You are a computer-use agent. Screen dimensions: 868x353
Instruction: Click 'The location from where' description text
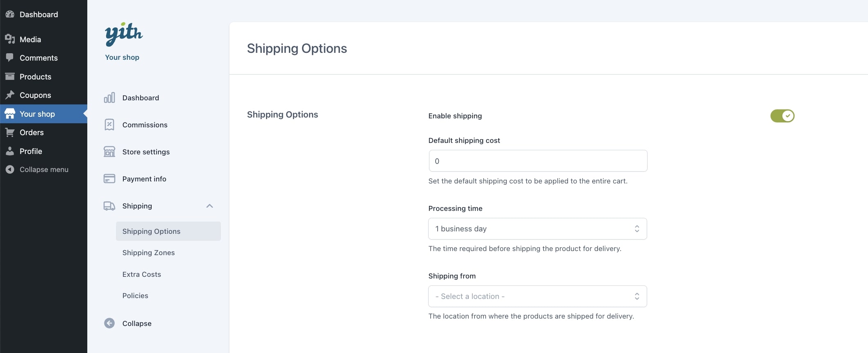click(531, 316)
